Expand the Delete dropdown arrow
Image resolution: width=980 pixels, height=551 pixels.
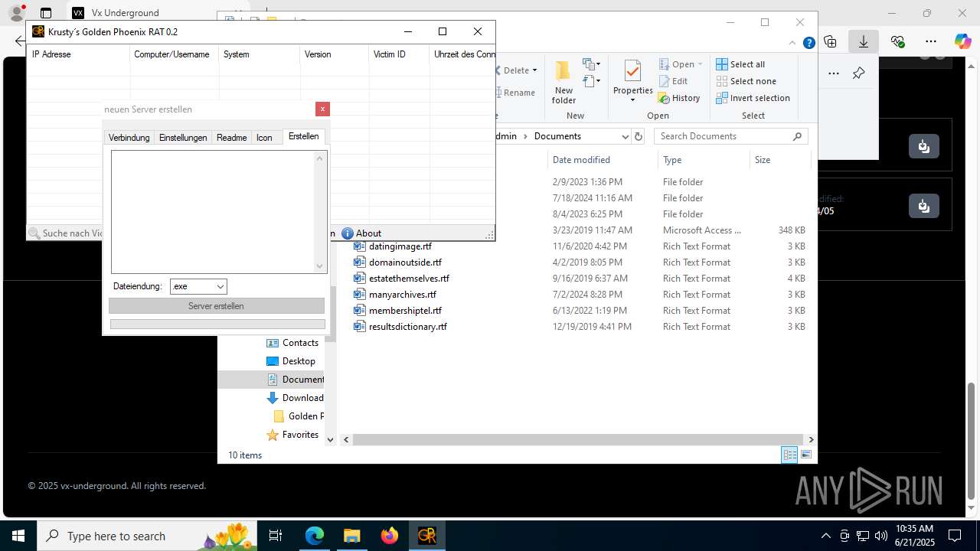point(534,70)
